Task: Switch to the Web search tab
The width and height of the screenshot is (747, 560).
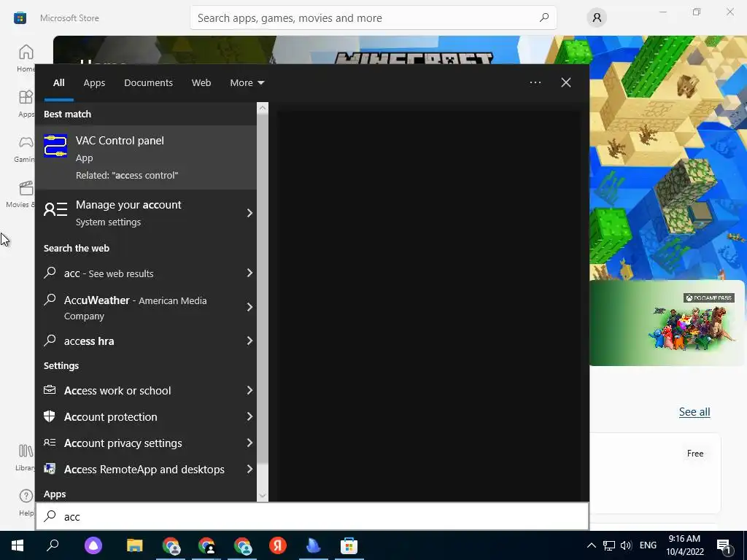Action: tap(201, 82)
